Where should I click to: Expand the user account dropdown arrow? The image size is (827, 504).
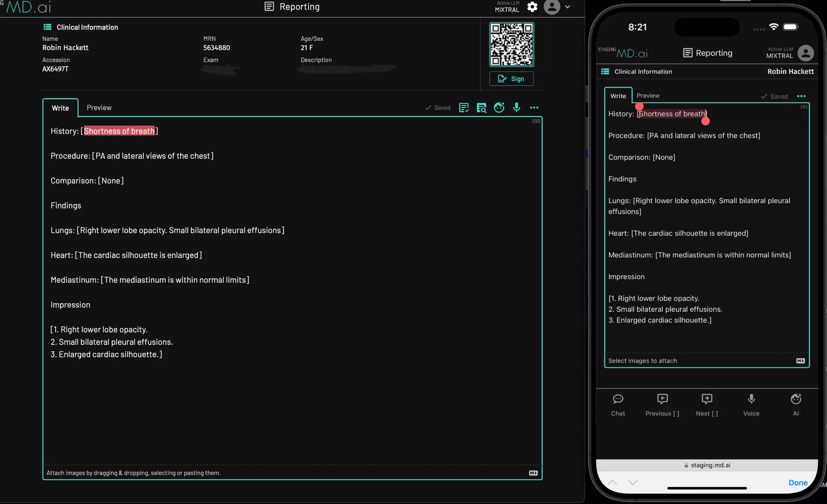(x=567, y=7)
